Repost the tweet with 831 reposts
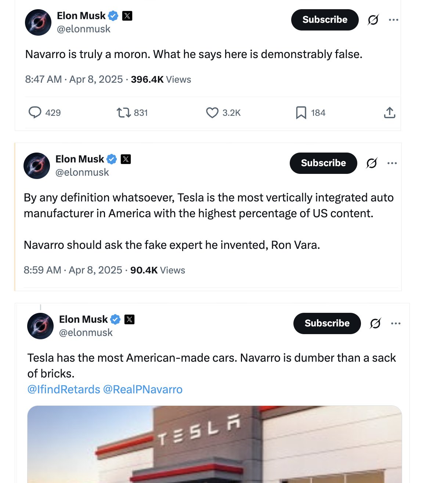The height and width of the screenshot is (483, 448). click(124, 112)
